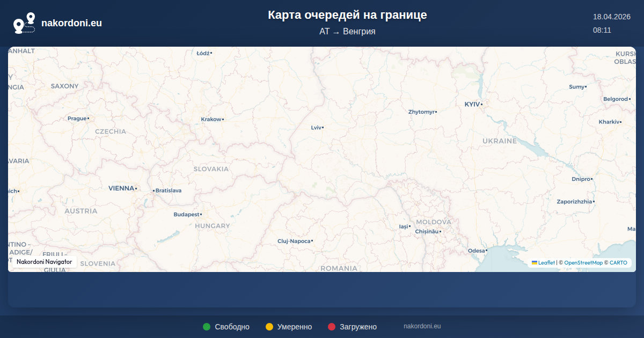Viewport: 644px width, 338px height.
Task: Click the Карта очередей на границе title
Action: click(x=347, y=15)
